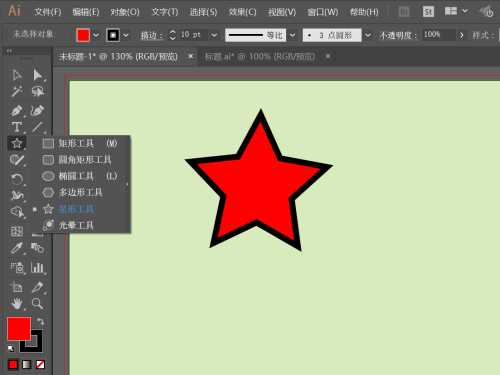
Task: Open 对象(O) menu
Action: (125, 12)
